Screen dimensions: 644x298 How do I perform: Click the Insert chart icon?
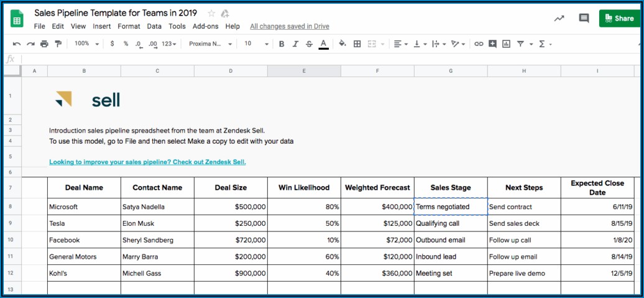(x=506, y=44)
